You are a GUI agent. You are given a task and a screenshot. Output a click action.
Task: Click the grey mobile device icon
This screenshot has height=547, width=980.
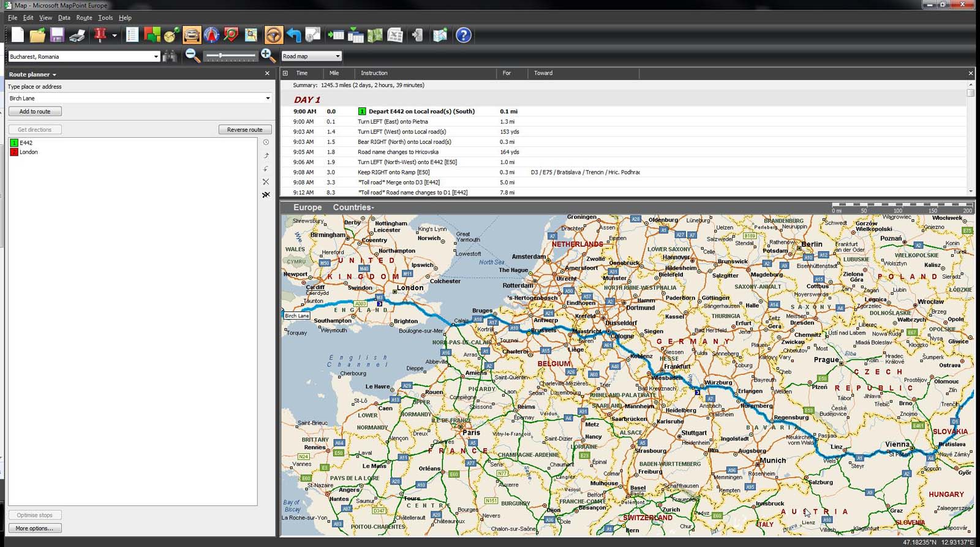(417, 35)
